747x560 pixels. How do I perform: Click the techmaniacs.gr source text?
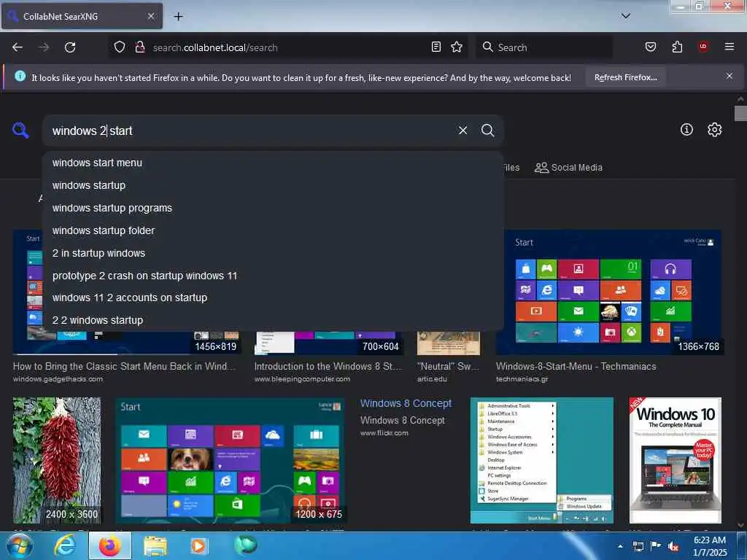coord(522,379)
